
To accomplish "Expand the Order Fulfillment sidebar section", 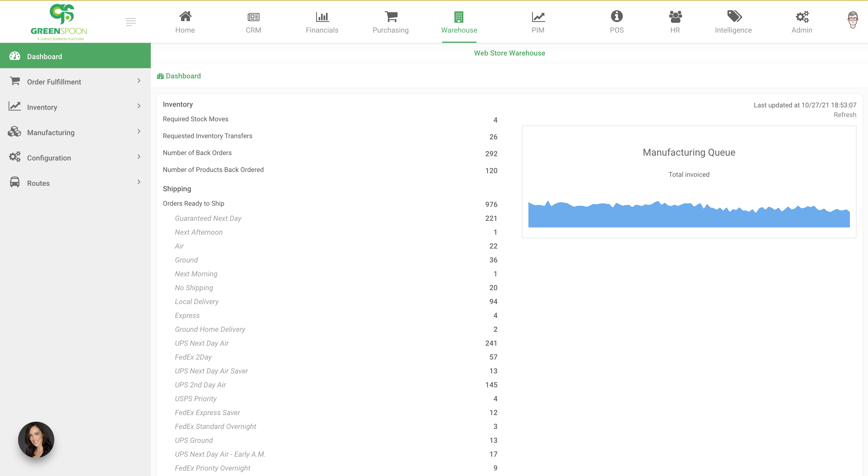I will click(x=138, y=81).
